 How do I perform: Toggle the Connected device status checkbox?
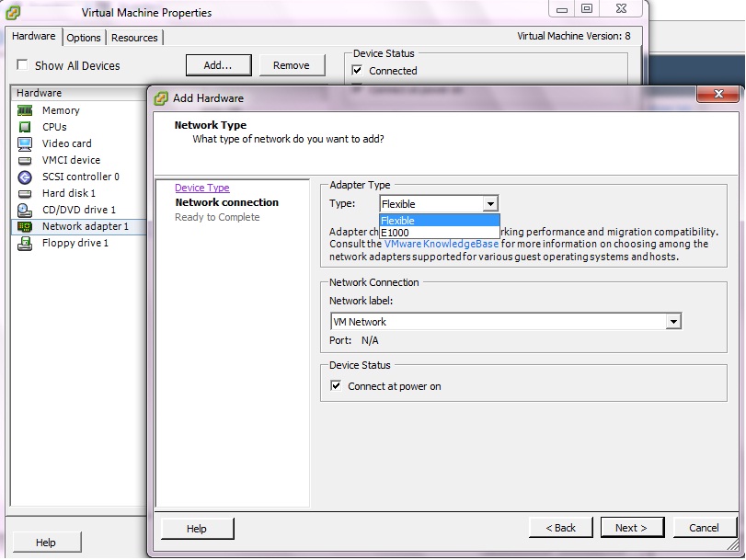(358, 71)
